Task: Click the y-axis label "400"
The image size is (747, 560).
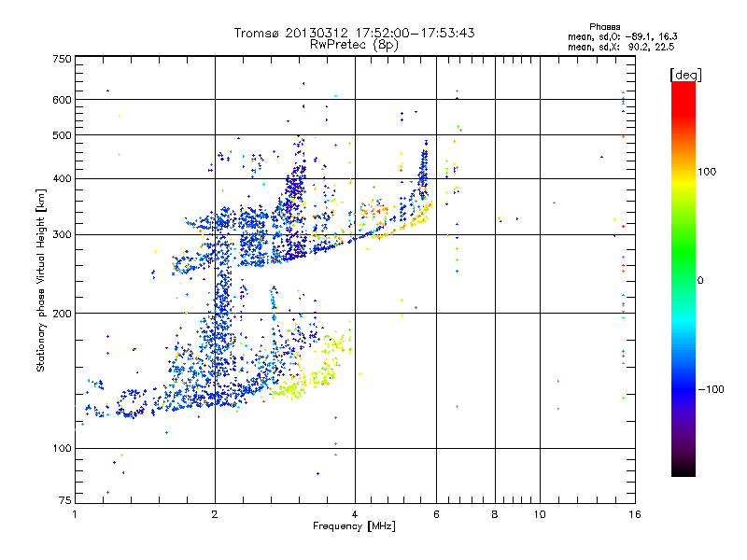Action: coord(62,178)
